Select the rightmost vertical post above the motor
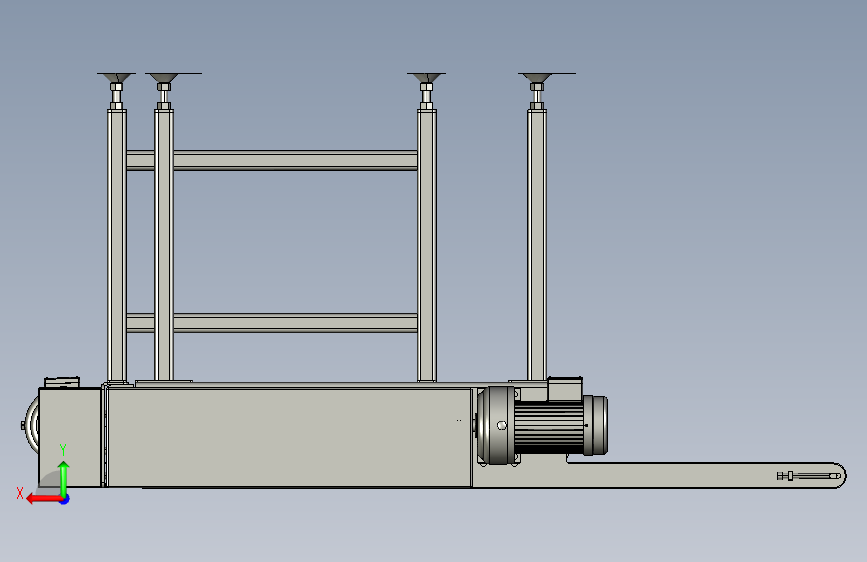 pyautogui.click(x=537, y=244)
